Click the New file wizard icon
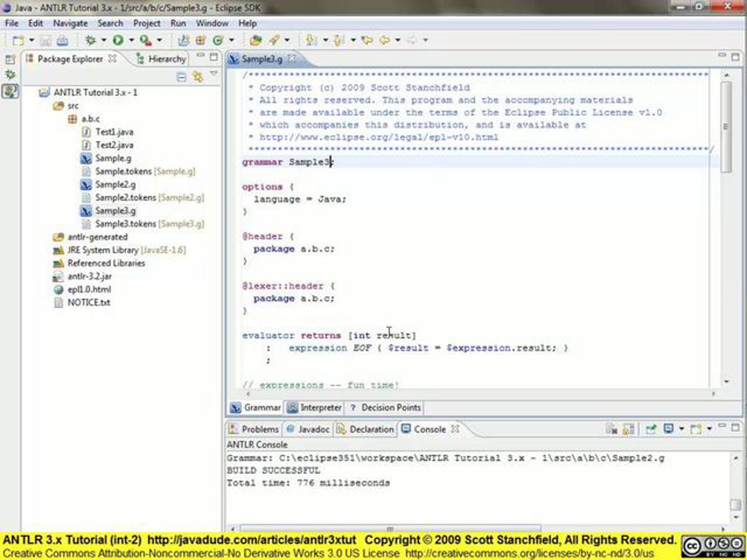This screenshot has width=747, height=560. 18,40
